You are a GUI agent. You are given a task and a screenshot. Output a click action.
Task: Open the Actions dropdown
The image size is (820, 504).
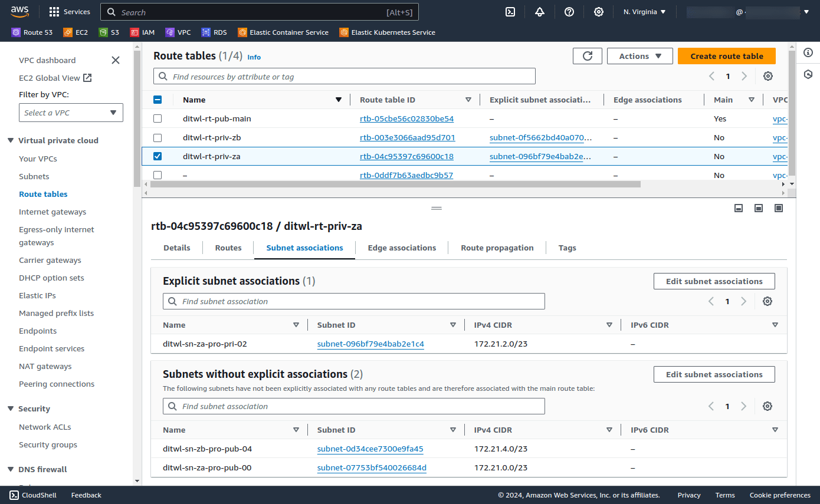[639, 56]
